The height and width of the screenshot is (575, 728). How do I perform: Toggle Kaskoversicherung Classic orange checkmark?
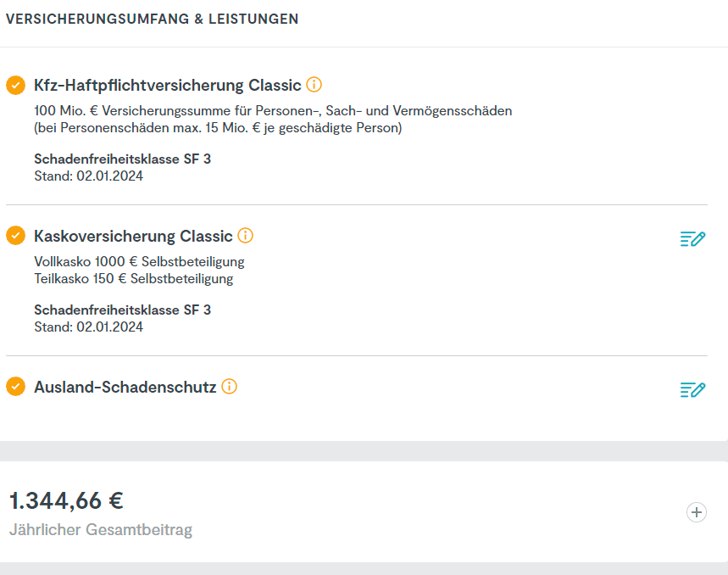tap(16, 236)
